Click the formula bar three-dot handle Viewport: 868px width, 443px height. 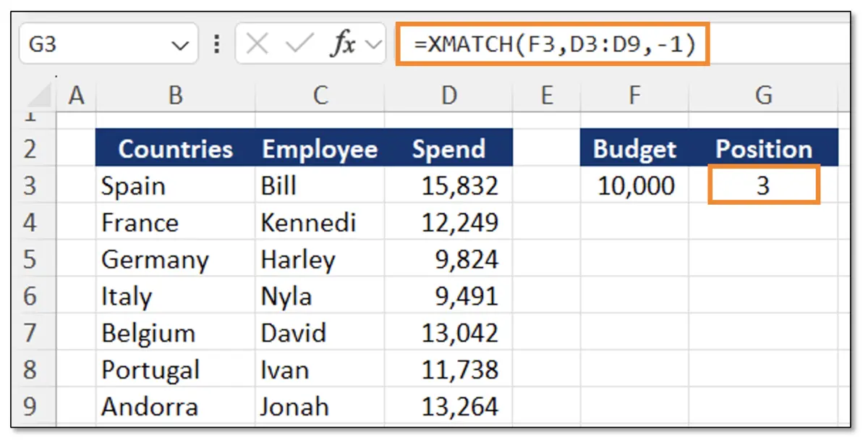(216, 45)
